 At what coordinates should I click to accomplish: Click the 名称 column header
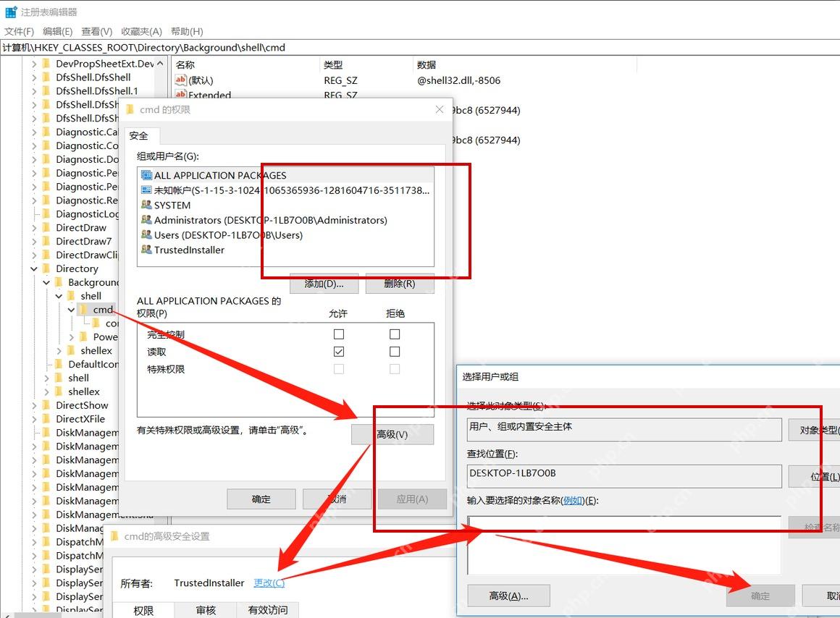[x=246, y=65]
